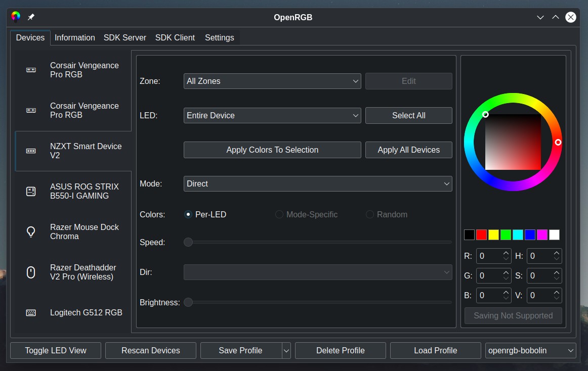Pick the red color swatch
This screenshot has width=588, height=371.
pyautogui.click(x=482, y=235)
